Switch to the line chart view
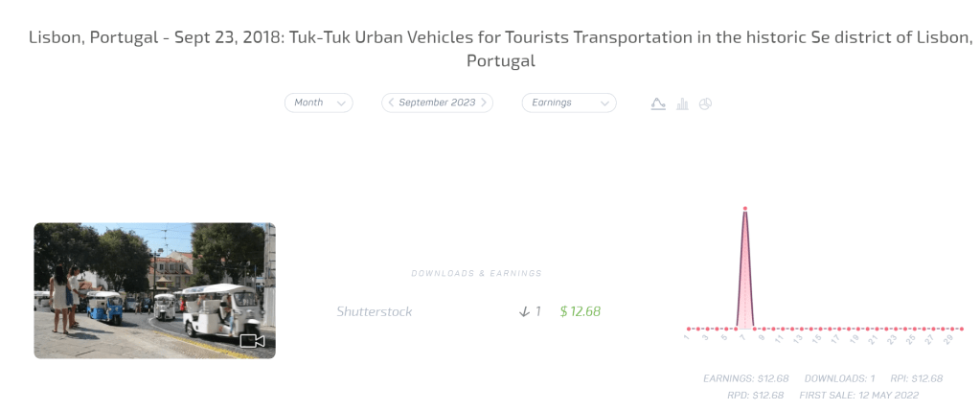Viewport: 980px width, 410px height. coord(658,103)
